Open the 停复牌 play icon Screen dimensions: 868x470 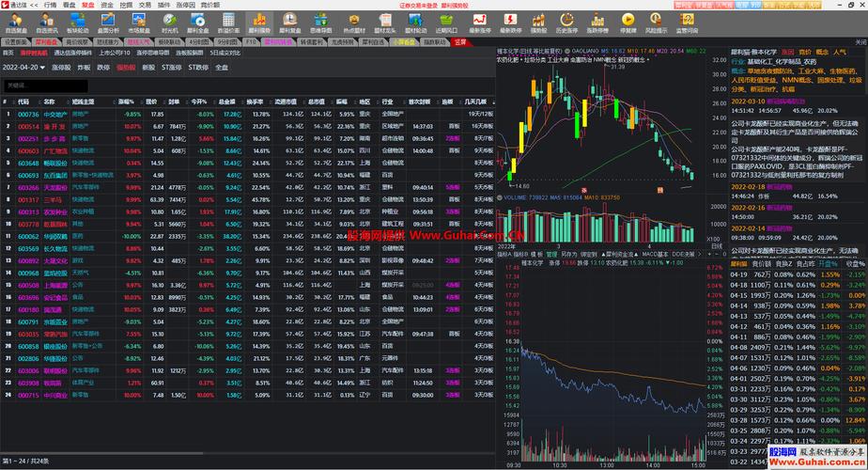coord(628,23)
